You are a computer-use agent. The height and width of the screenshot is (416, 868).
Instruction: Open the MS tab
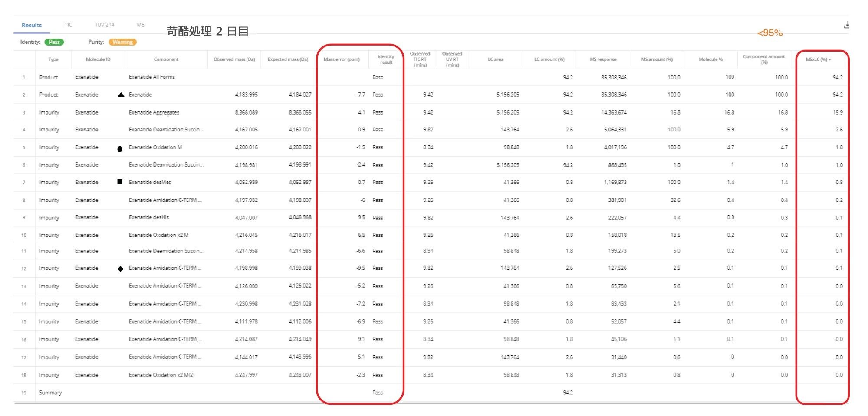[x=141, y=25]
